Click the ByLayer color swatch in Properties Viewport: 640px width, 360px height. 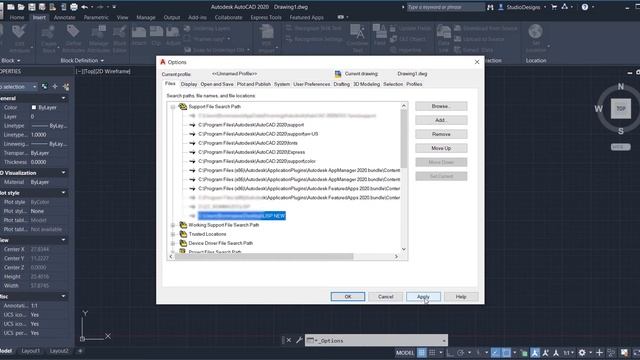[34, 107]
